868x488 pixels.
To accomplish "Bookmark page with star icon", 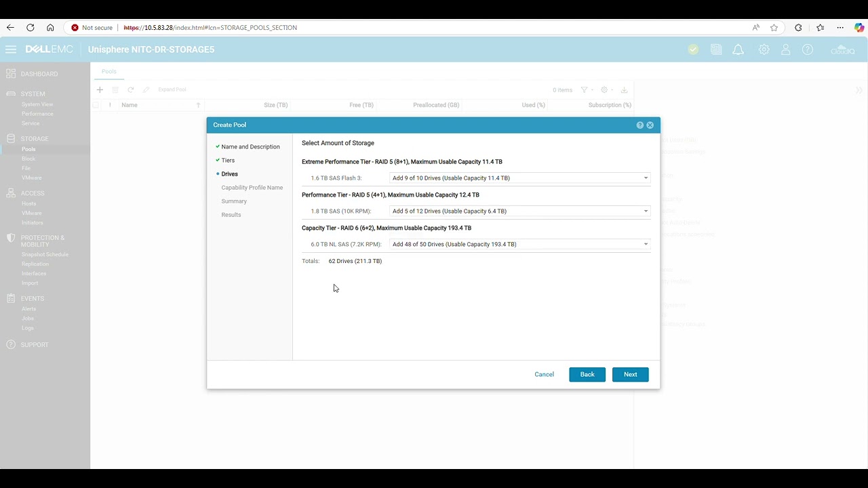I will tap(774, 28).
